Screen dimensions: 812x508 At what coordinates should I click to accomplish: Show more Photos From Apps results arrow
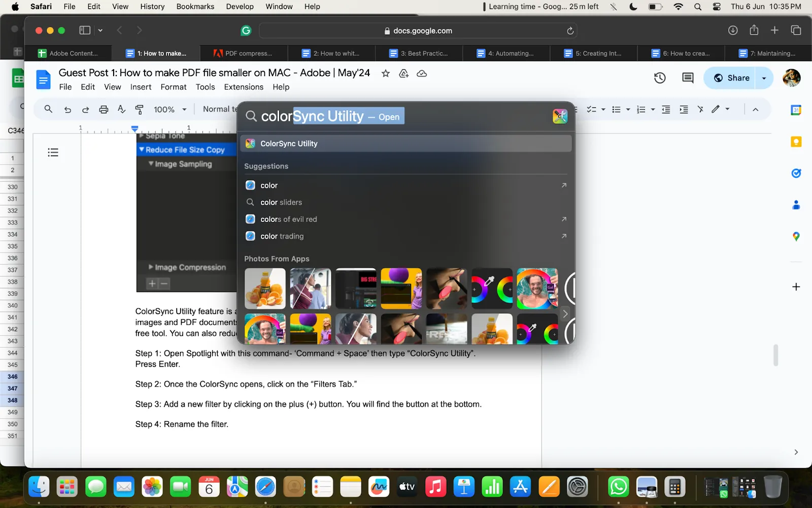[565, 314]
